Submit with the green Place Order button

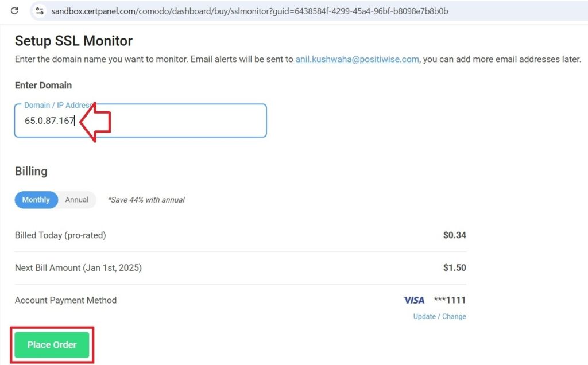pos(52,345)
